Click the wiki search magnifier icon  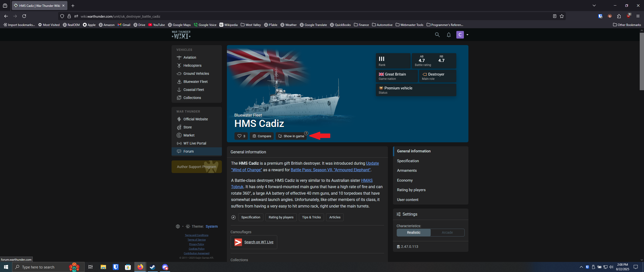[437, 35]
